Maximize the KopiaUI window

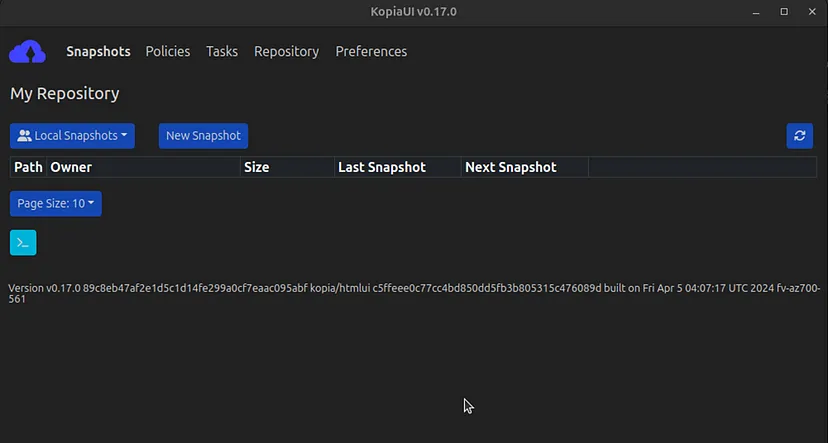(x=784, y=11)
